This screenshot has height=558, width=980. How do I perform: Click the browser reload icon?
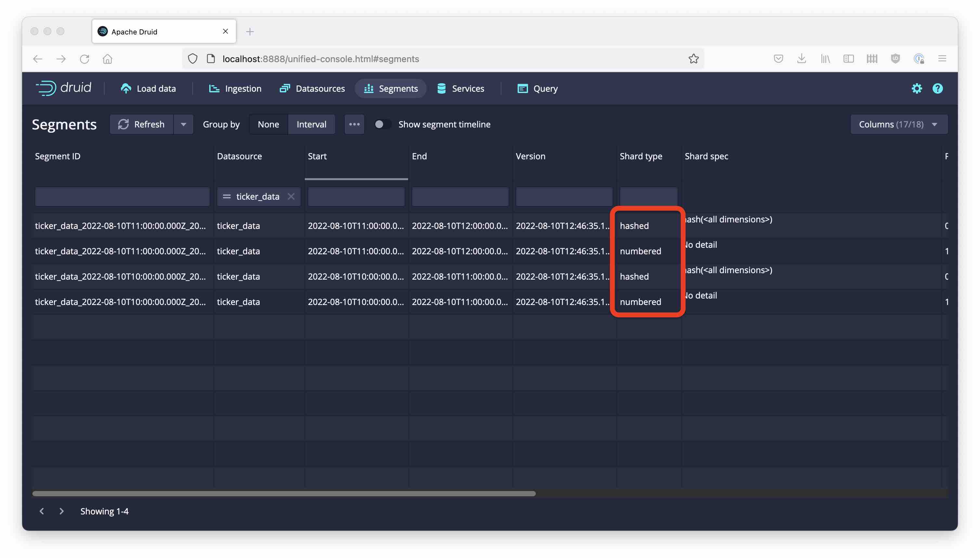pyautogui.click(x=84, y=59)
